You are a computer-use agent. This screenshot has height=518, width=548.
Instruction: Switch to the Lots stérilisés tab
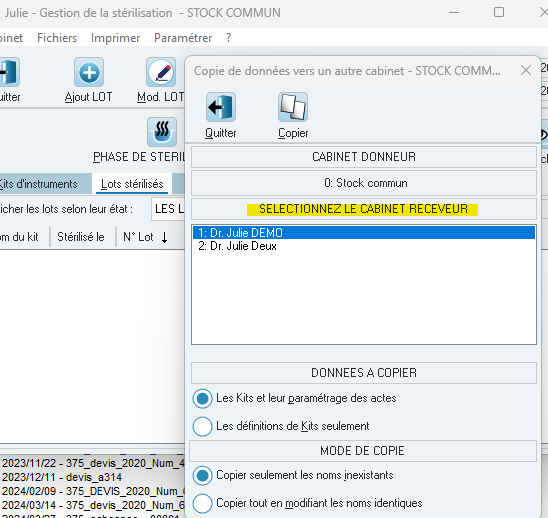pos(132,184)
